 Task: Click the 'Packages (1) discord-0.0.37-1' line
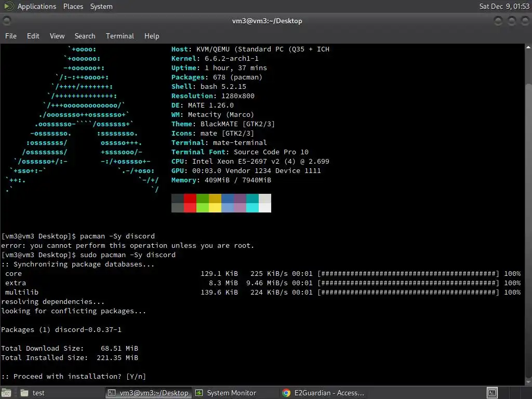(61, 330)
